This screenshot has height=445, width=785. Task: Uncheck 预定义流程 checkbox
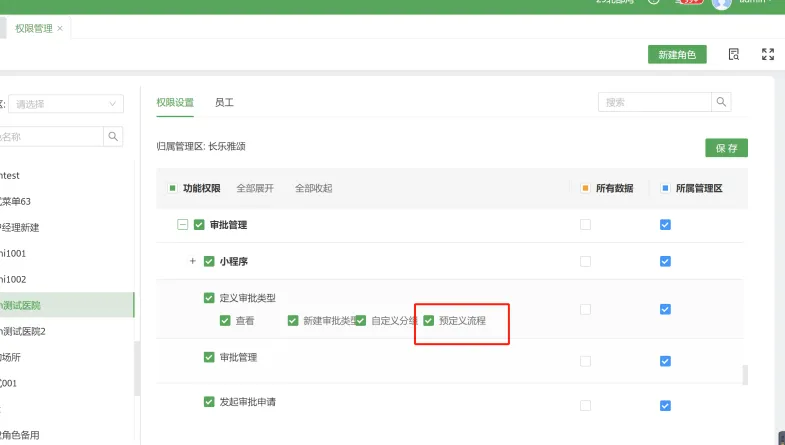coord(429,320)
